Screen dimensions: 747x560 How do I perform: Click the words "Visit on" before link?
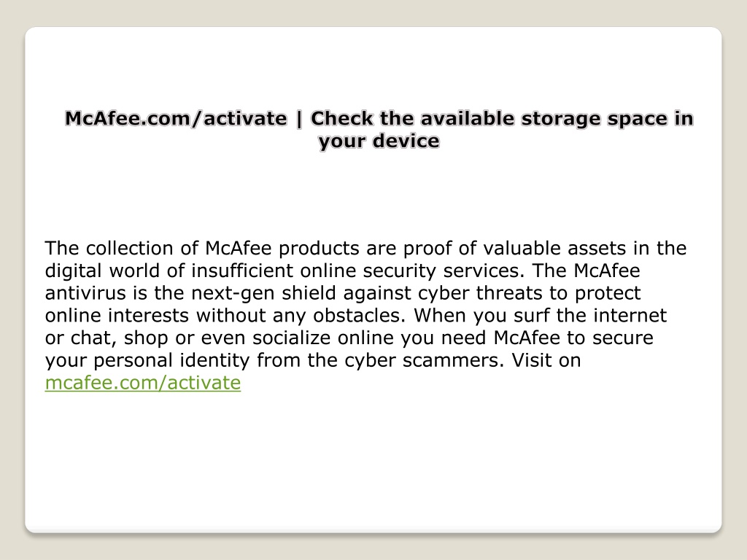coord(546,360)
